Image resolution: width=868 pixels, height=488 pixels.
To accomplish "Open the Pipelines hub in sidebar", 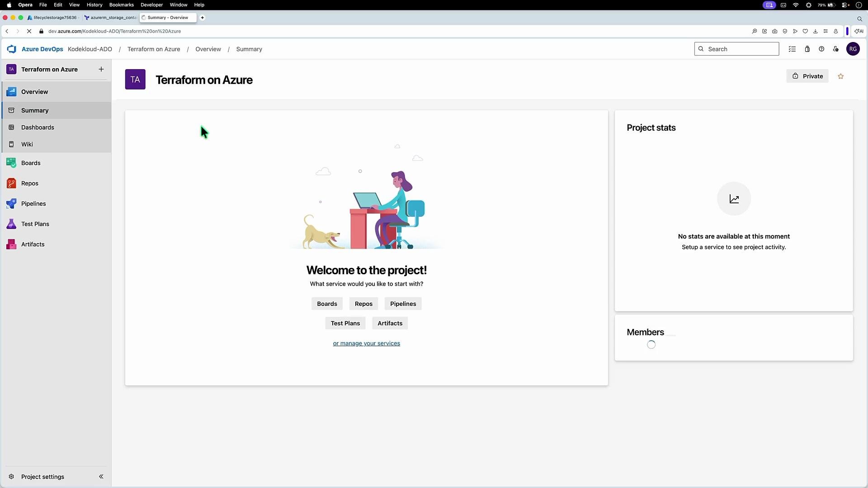I will 57,204.
